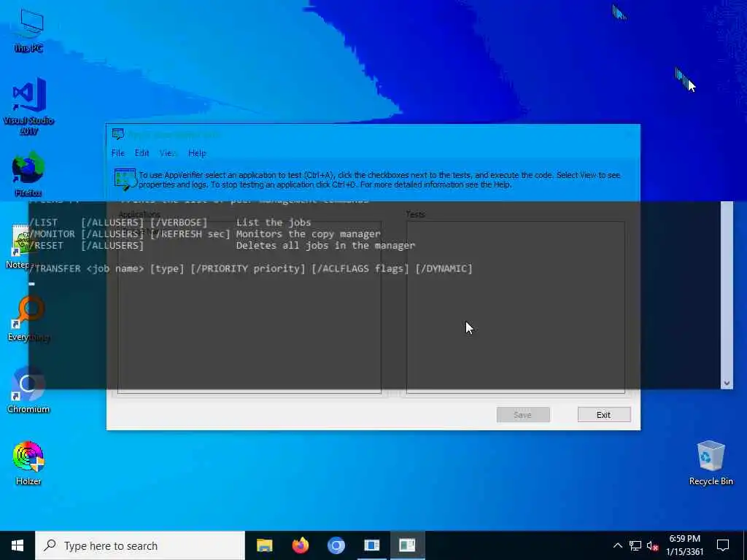The image size is (747, 560).
Task: Click the Exit button
Action: pos(603,415)
